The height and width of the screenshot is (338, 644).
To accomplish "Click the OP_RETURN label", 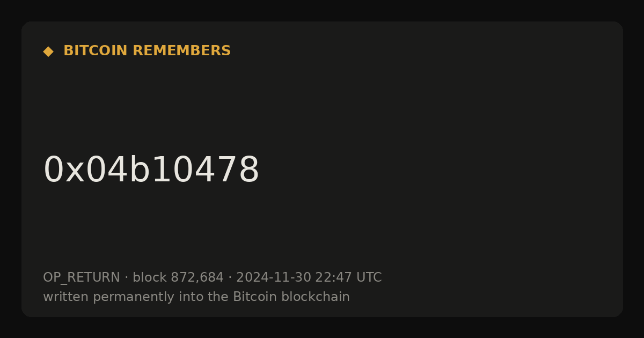I will (82, 278).
